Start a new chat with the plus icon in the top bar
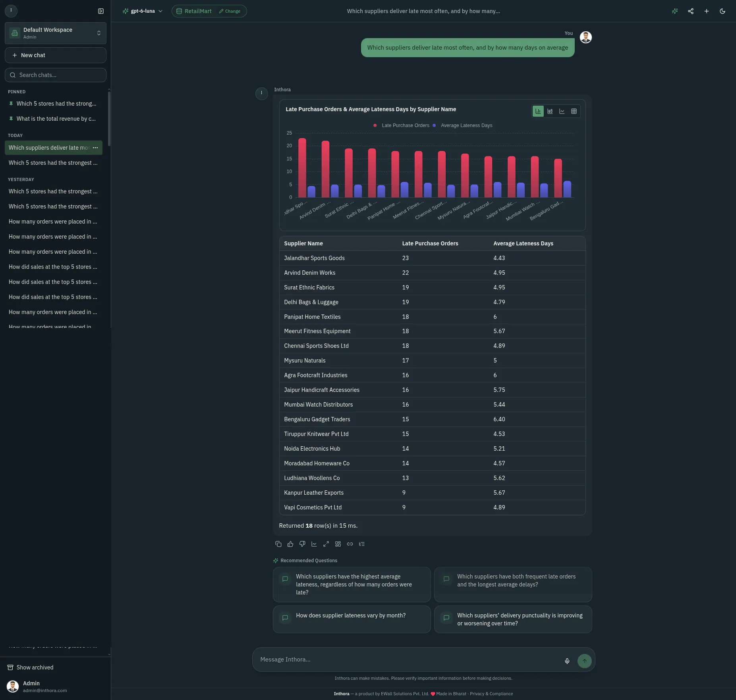This screenshot has height=700, width=736. [707, 11]
